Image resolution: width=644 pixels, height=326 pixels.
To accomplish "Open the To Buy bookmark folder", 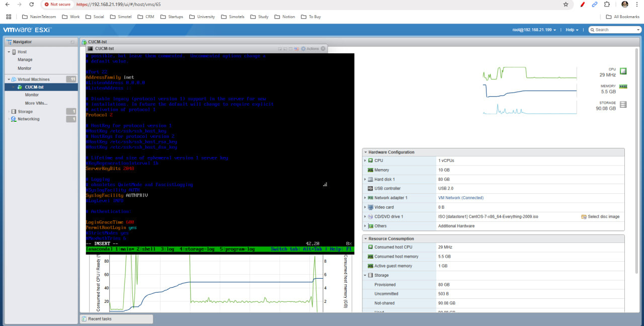I will pos(310,17).
